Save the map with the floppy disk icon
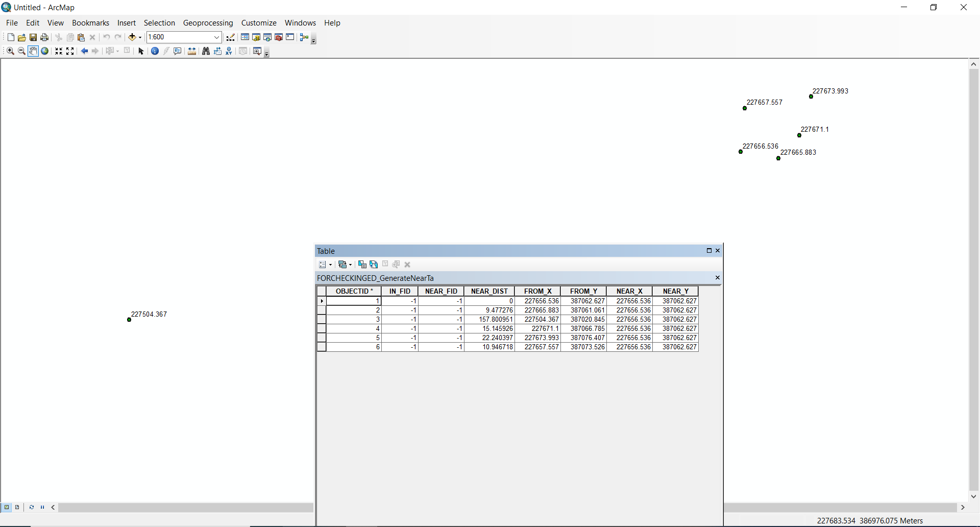 pos(33,37)
